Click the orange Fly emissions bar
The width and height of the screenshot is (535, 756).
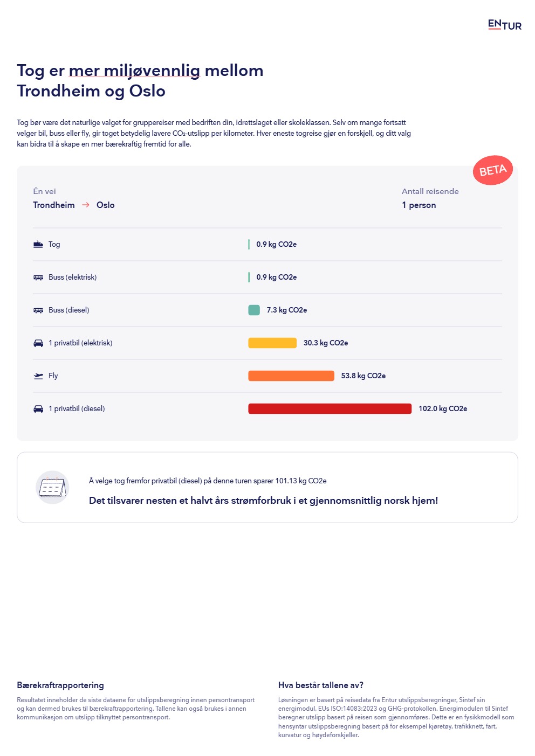tap(291, 376)
